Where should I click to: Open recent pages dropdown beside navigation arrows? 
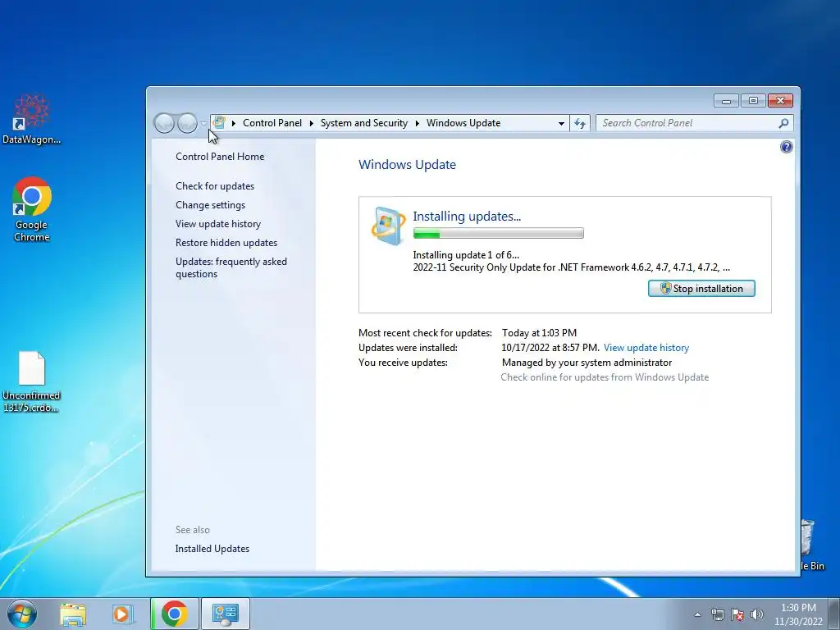[203, 123]
